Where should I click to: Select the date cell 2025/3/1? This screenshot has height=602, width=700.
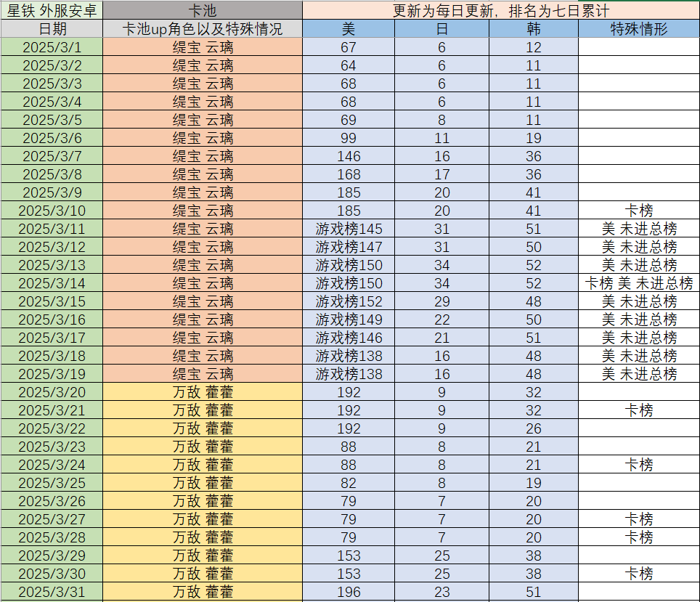pos(52,47)
